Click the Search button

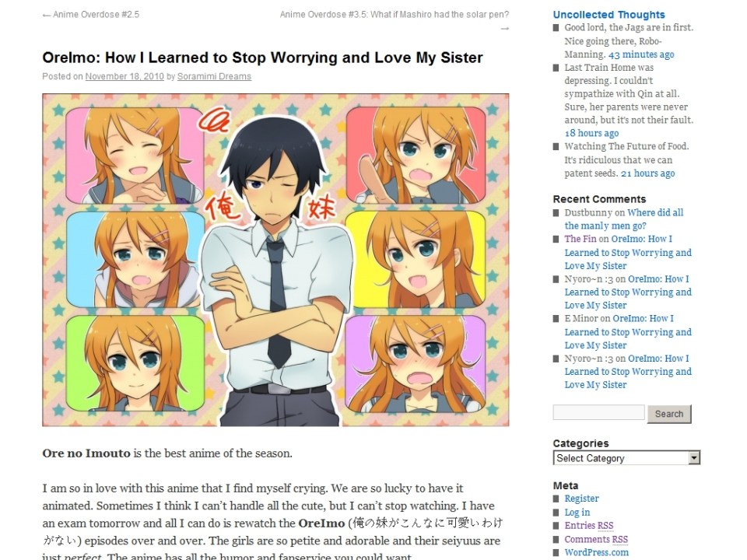pos(669,414)
